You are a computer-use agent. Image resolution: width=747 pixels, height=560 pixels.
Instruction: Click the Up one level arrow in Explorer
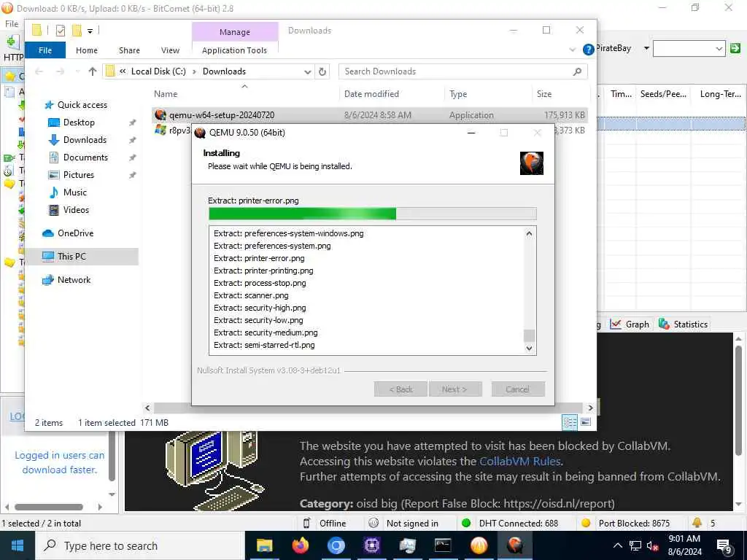93,71
